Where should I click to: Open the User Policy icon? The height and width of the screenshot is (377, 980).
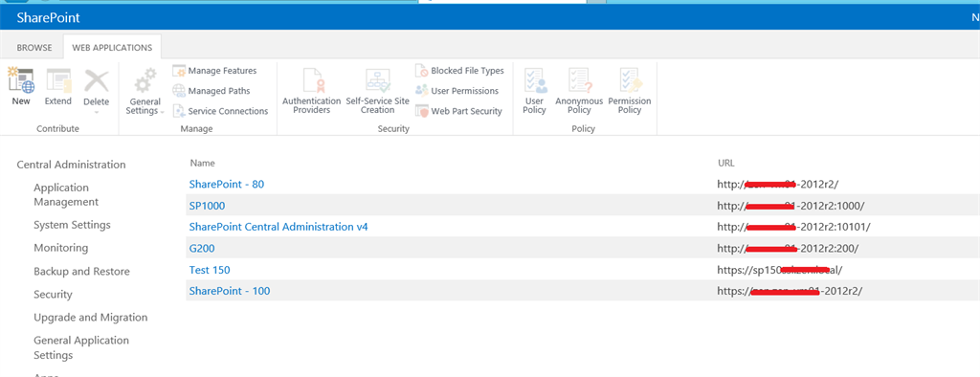coord(534,81)
